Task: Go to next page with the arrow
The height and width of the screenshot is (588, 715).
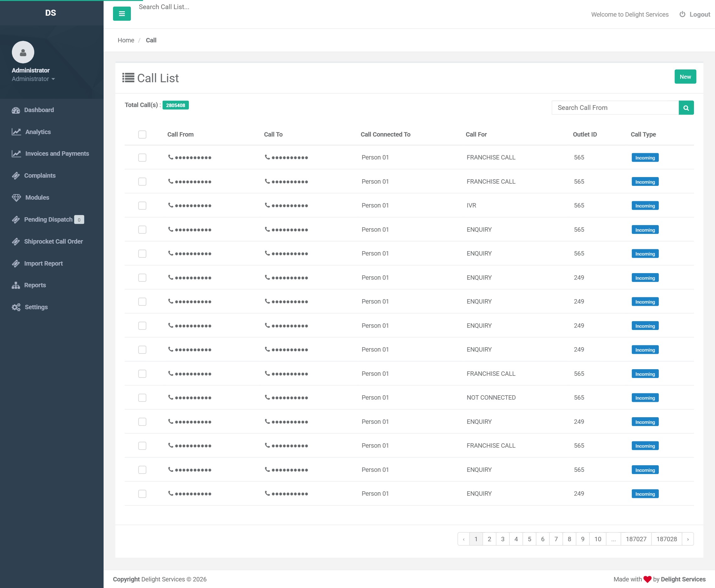Action: (x=688, y=539)
